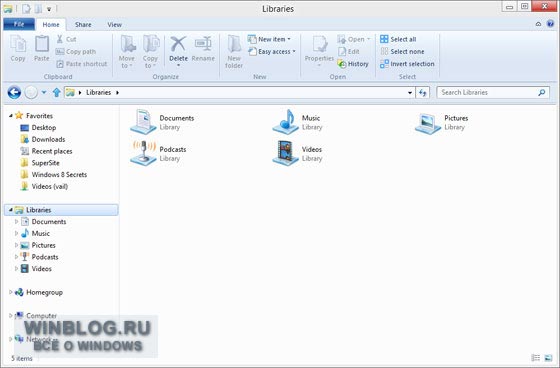Image resolution: width=560 pixels, height=368 pixels.
Task: Select the Videos library in main pane
Action: 298,153
